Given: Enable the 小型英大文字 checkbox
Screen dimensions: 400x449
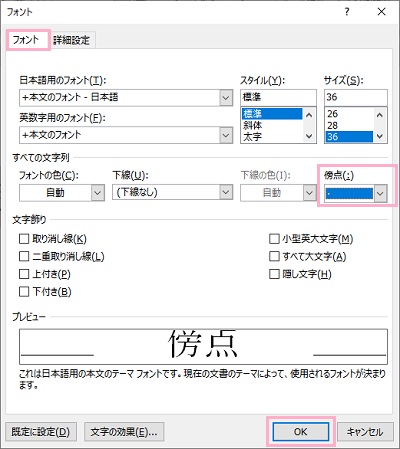Looking at the screenshot, I should (274, 239).
